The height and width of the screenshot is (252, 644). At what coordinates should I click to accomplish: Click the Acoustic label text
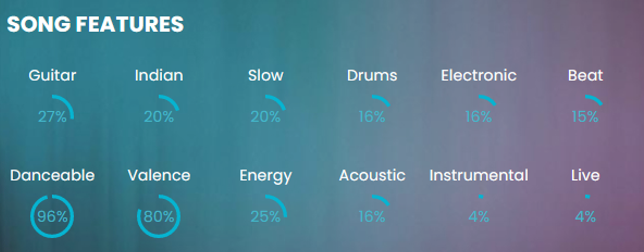372,175
